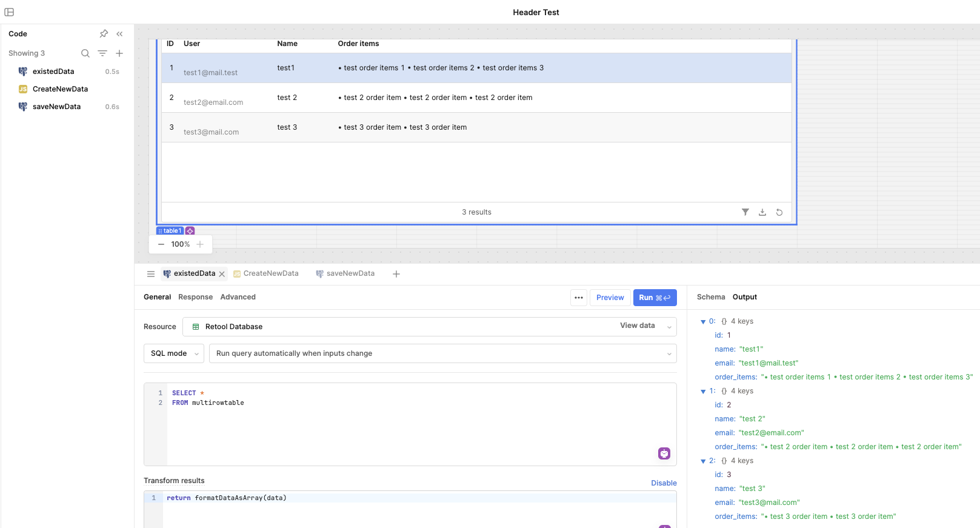Click the purple inspector icon next to table1
980x528 pixels.
click(x=190, y=231)
